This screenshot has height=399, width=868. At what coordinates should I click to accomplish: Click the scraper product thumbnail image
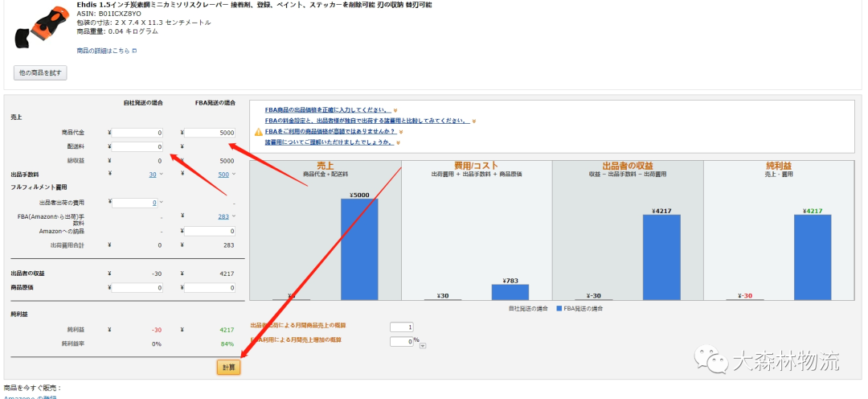pyautogui.click(x=39, y=28)
